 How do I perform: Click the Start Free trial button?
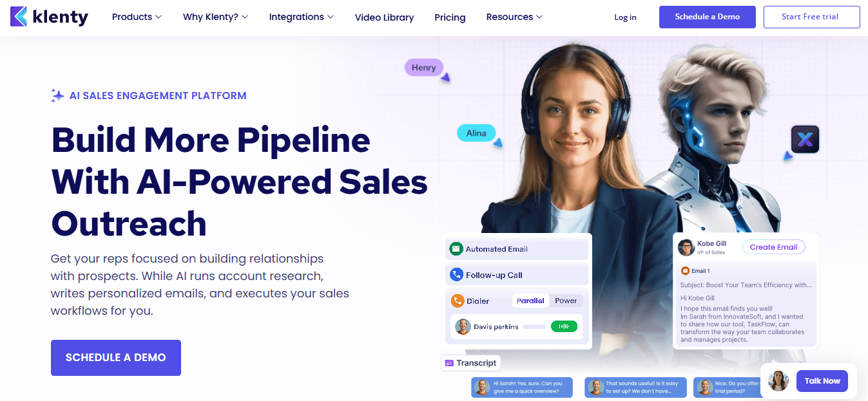(811, 17)
